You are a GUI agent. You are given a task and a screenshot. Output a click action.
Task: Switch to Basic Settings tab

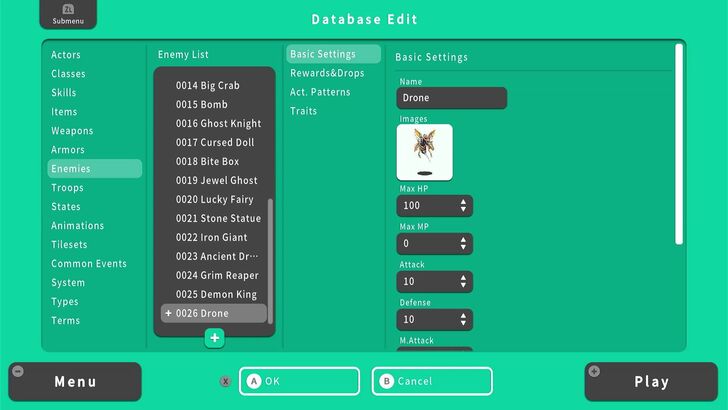[333, 54]
